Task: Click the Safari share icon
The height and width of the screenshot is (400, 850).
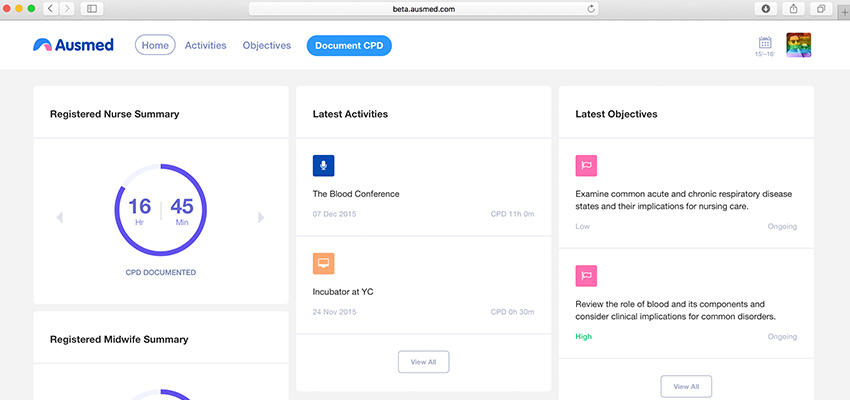Action: point(794,9)
